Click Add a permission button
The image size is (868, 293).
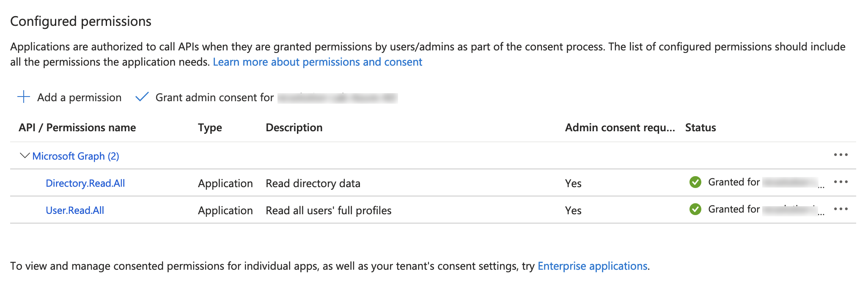point(79,97)
